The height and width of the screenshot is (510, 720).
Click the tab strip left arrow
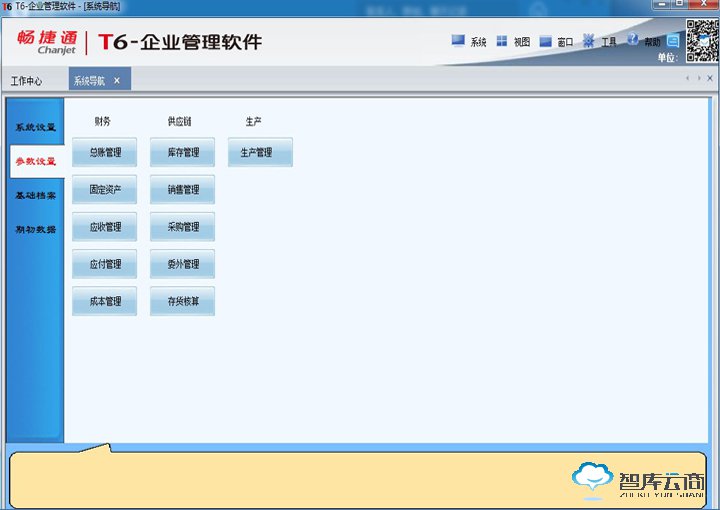[687, 78]
